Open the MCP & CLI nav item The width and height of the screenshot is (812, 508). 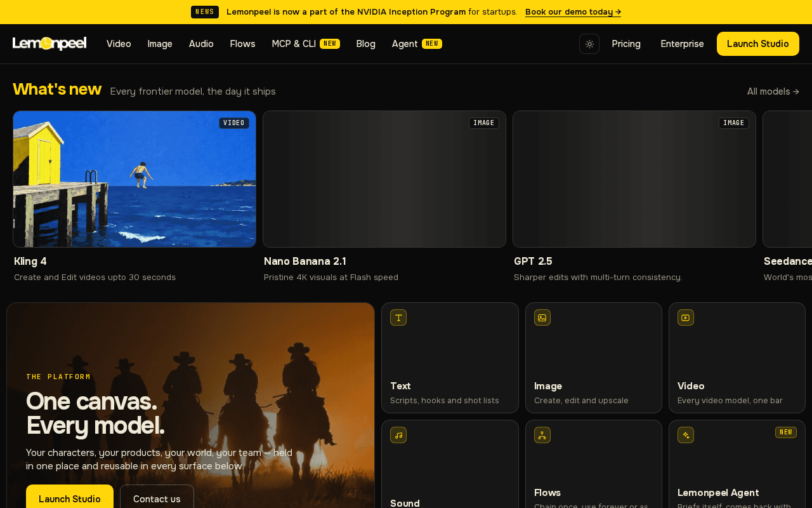tap(306, 44)
